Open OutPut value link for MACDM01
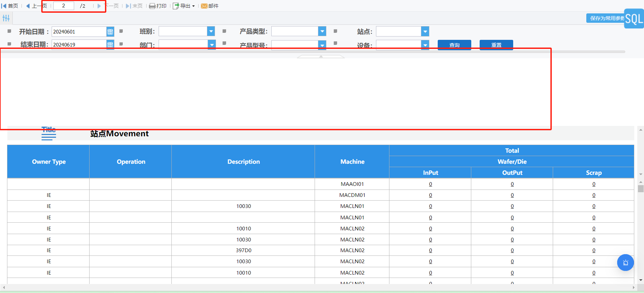Viewport: 644px width, 293px height. [512, 195]
